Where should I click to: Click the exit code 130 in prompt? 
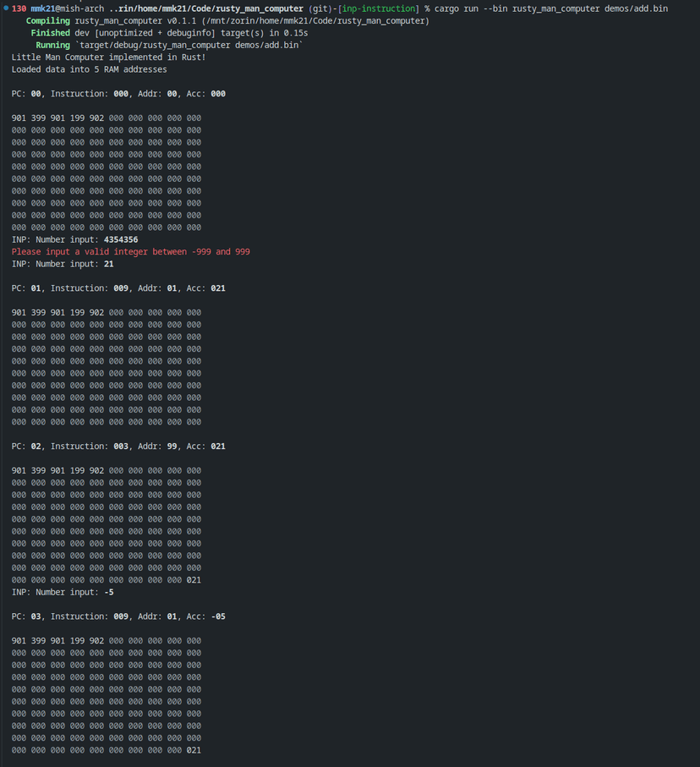19,8
